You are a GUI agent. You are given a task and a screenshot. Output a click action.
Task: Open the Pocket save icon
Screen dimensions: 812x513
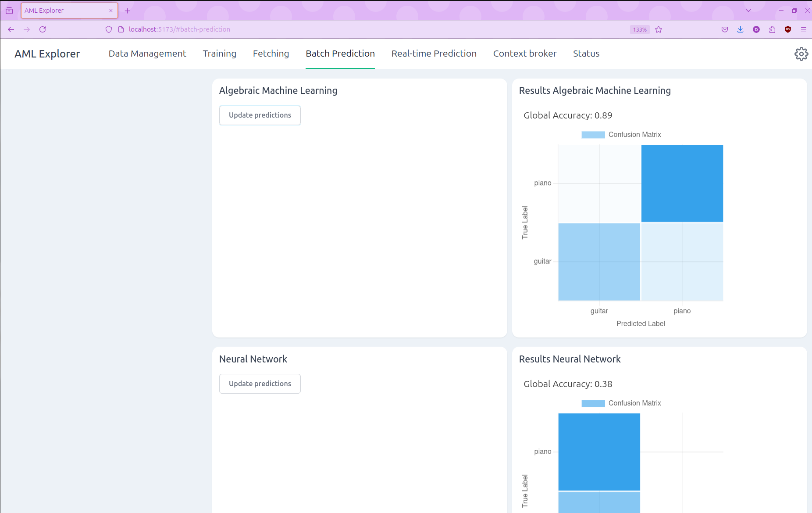[x=725, y=29]
